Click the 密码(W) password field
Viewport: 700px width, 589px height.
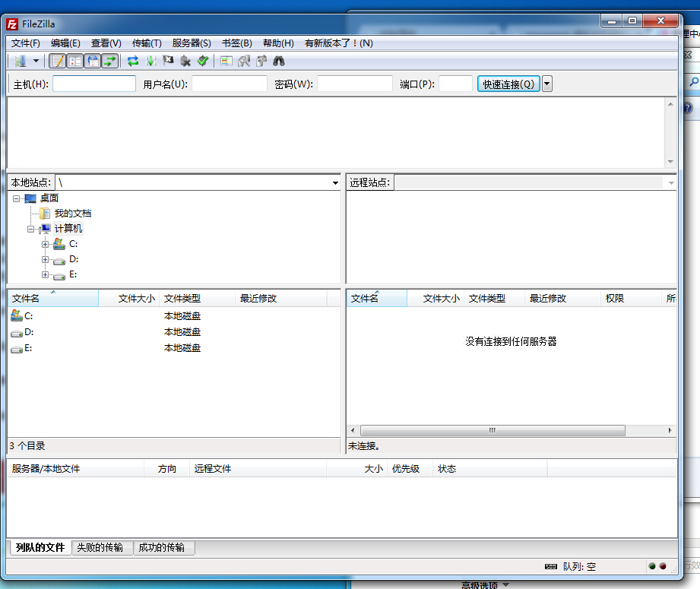(x=355, y=84)
